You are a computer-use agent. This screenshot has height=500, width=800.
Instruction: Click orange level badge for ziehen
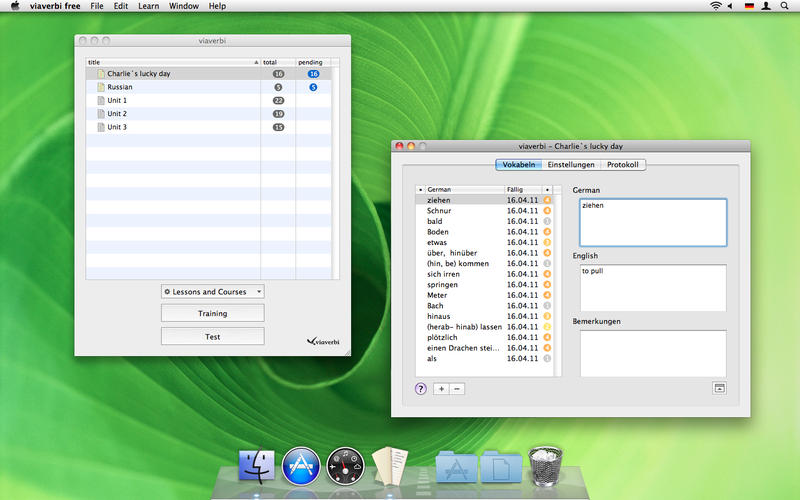547,200
